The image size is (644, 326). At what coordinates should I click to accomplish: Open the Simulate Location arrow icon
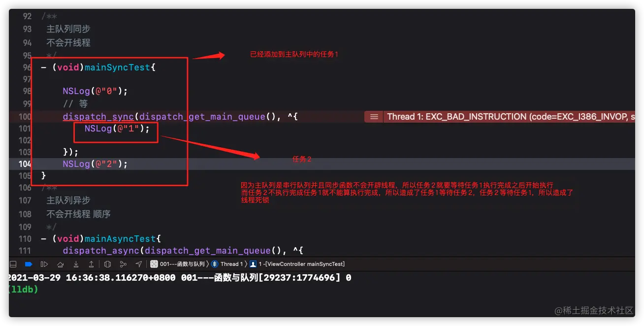pos(139,264)
